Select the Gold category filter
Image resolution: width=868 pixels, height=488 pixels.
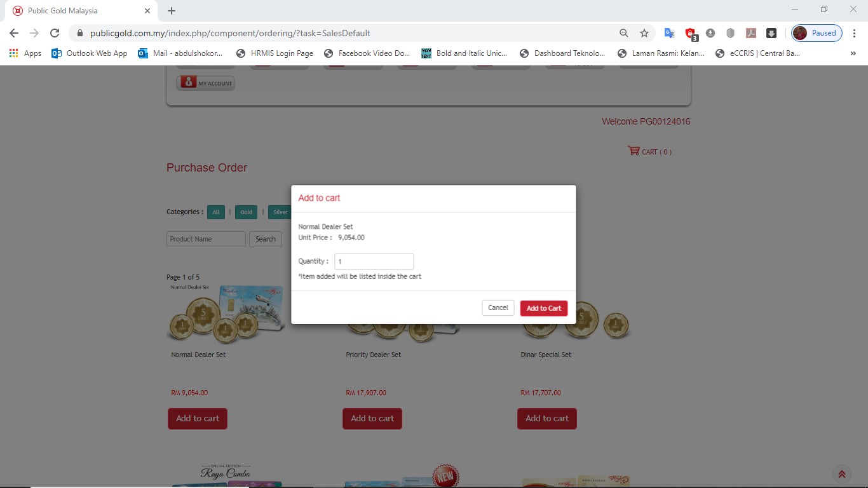(246, 212)
